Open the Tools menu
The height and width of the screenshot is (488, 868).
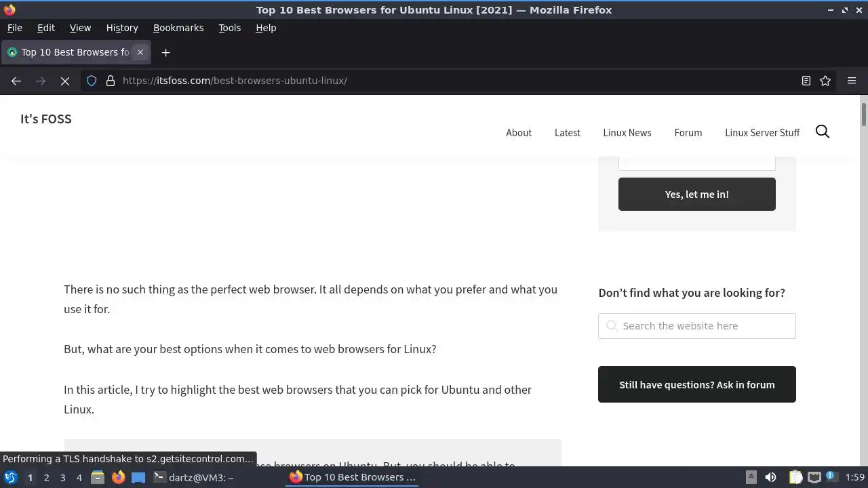click(230, 28)
